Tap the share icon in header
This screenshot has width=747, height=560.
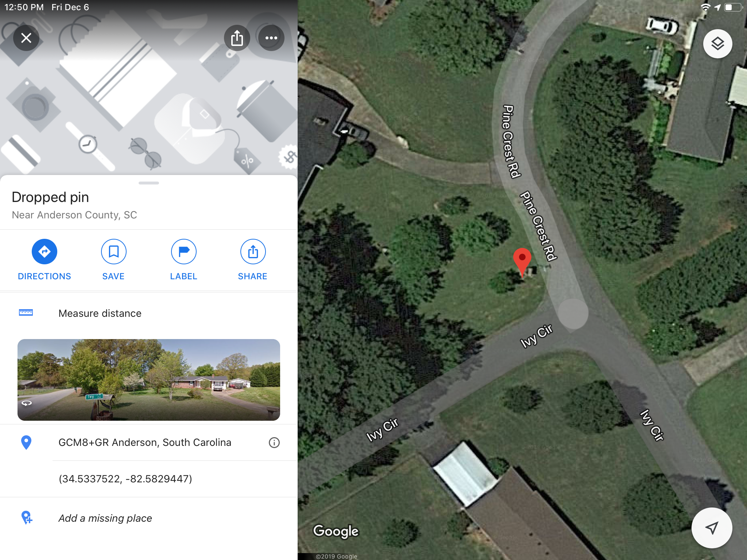pyautogui.click(x=237, y=38)
